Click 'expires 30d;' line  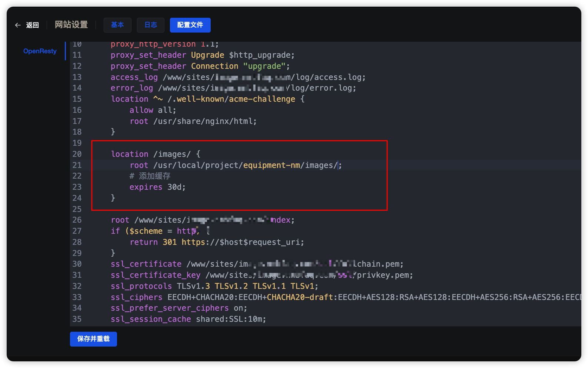157,187
